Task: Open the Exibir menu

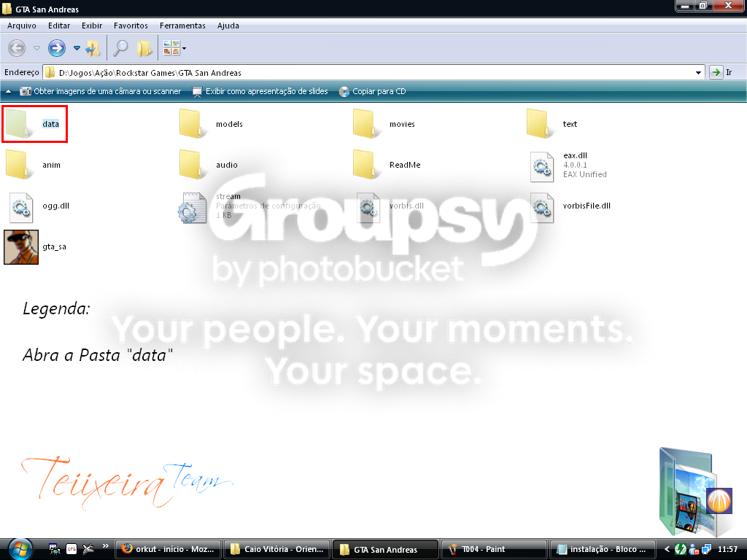Action: coord(92,26)
